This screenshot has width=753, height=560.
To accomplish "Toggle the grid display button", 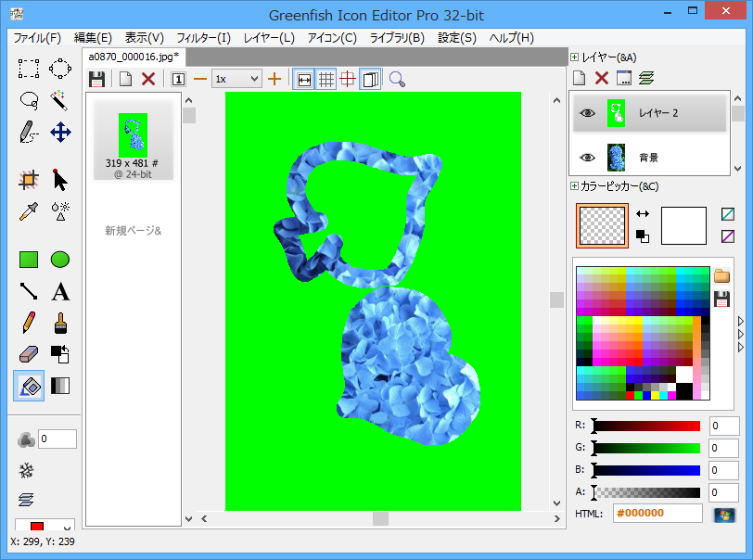I will pos(326,79).
